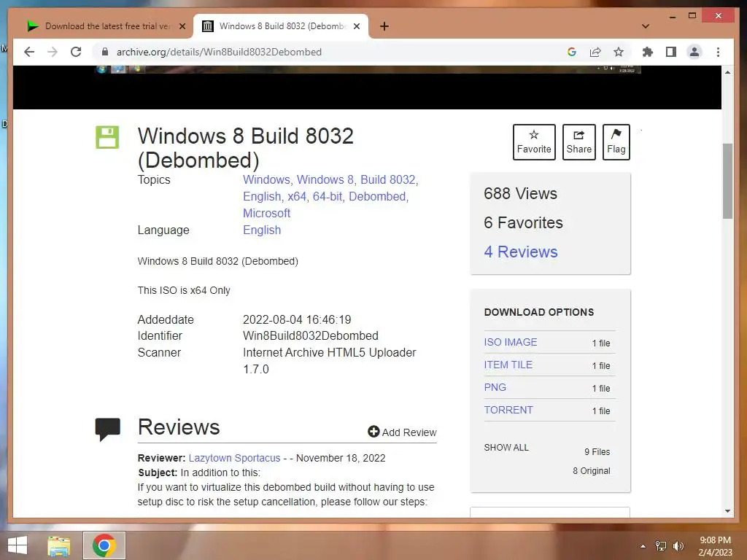Screen dimensions: 747x560
Task: Click the green floppy disk software icon
Action: pos(107,137)
